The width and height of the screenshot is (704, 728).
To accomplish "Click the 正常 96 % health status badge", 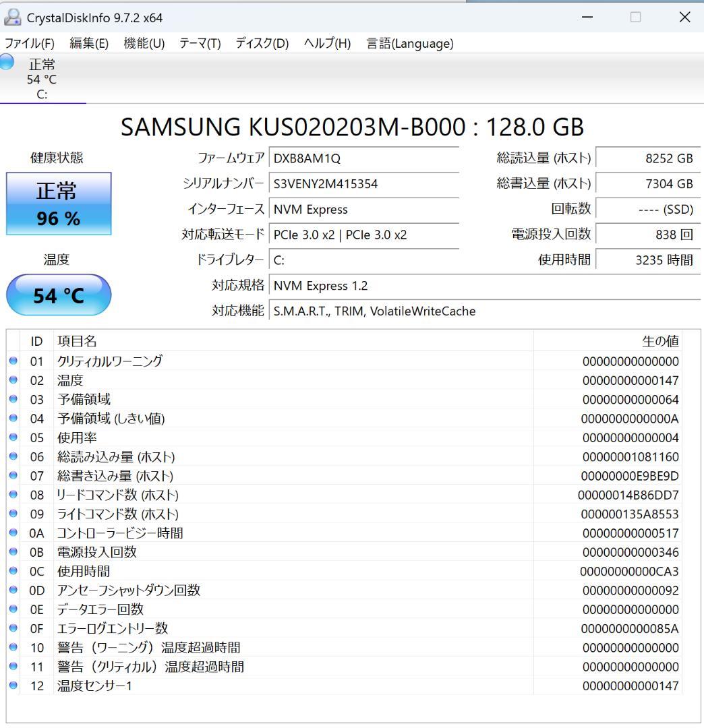I will pos(59,202).
